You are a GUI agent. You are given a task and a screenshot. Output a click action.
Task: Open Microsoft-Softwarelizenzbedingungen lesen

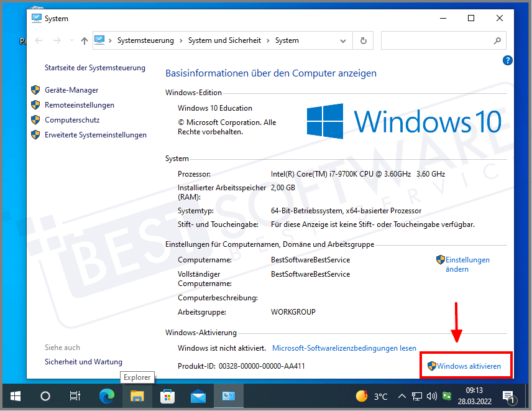click(344, 348)
